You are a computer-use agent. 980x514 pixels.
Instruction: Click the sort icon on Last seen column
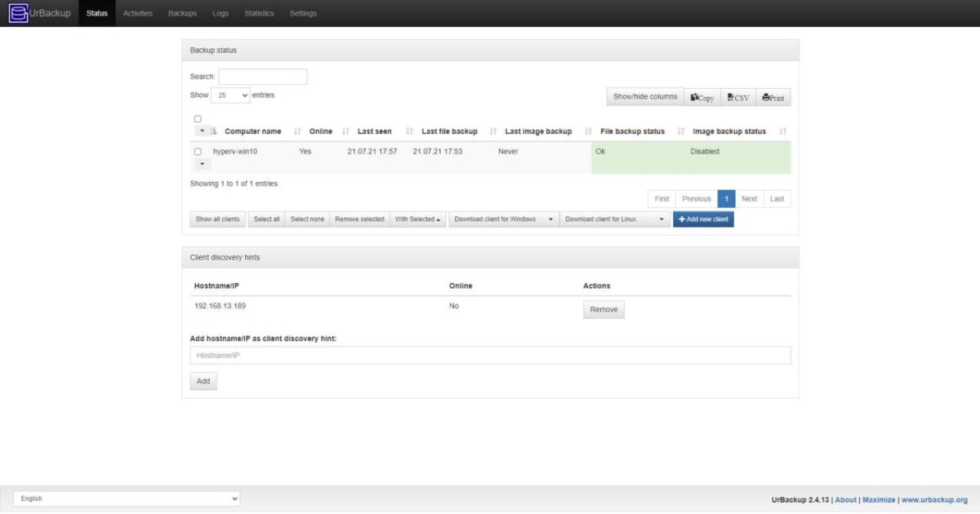(x=408, y=131)
